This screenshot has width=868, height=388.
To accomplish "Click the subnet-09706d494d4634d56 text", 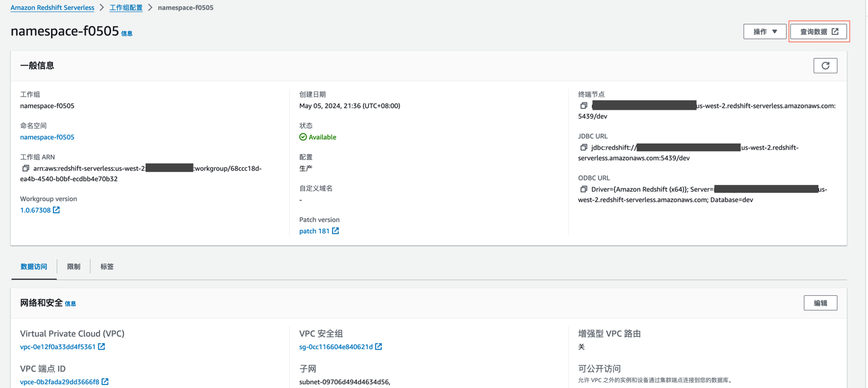I will point(345,382).
